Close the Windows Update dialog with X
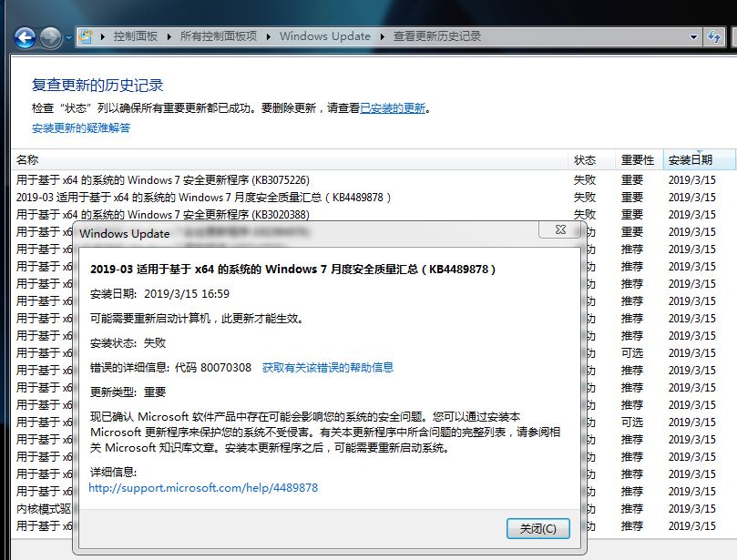This screenshot has width=737, height=560. click(560, 229)
